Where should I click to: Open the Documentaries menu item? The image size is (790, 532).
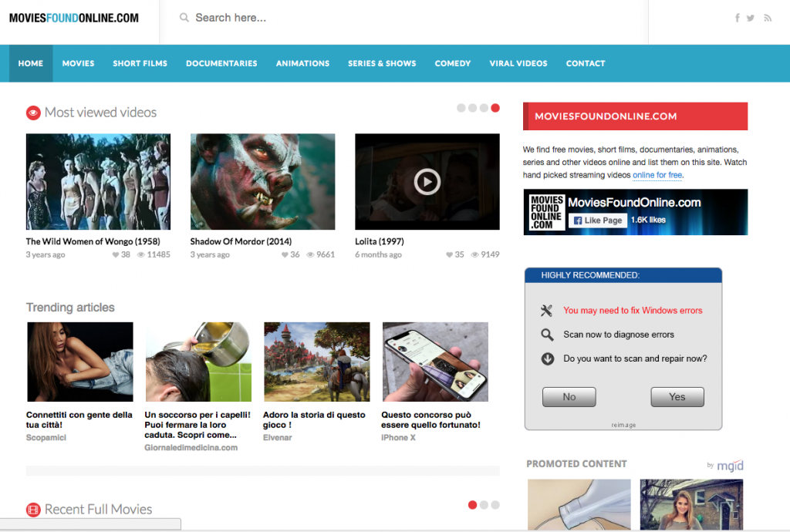point(221,63)
